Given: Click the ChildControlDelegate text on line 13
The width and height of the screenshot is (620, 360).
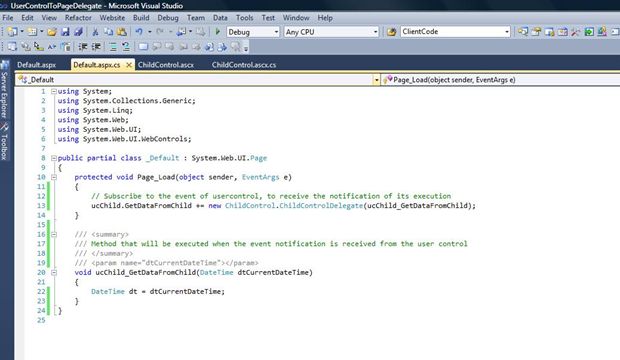Looking at the screenshot, I should pos(321,206).
